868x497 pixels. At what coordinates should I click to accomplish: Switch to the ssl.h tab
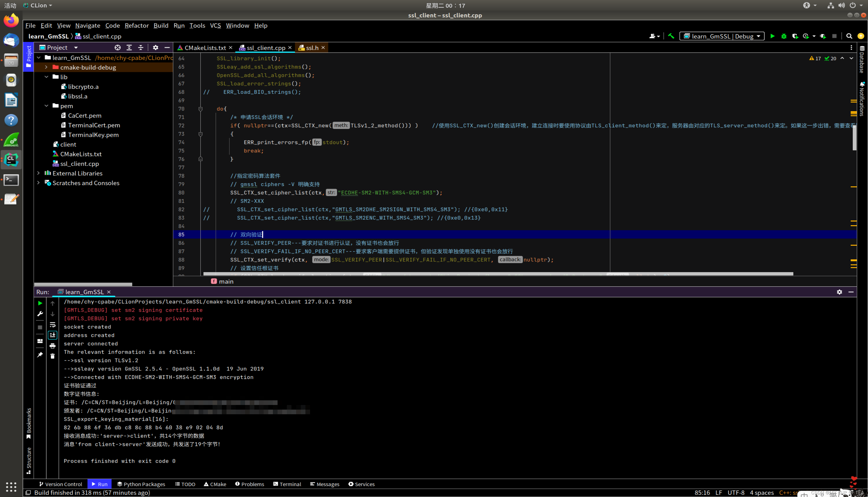coord(312,48)
